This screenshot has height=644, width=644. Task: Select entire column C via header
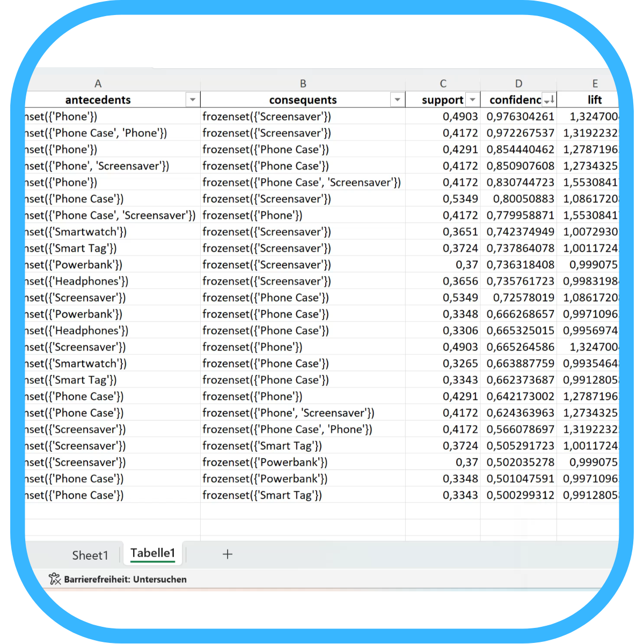click(443, 84)
